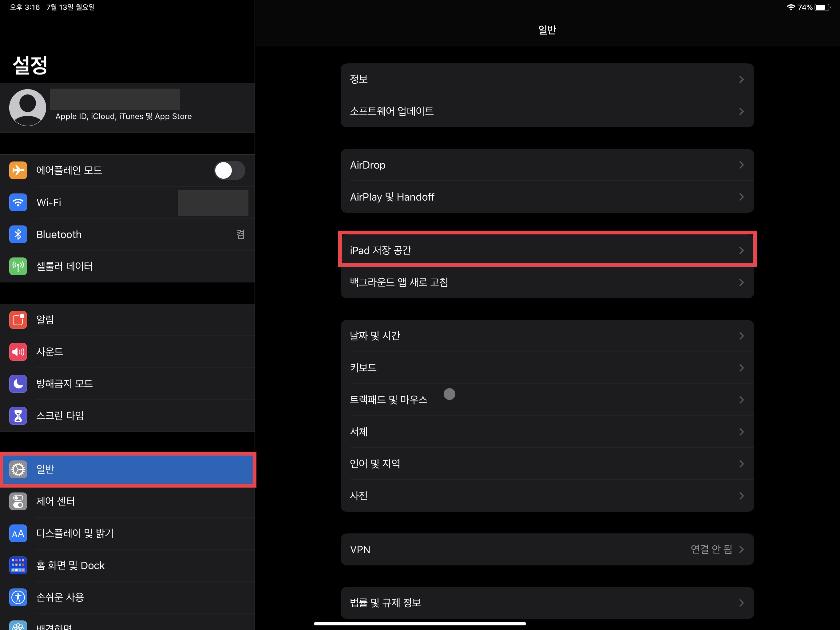This screenshot has width=840, height=630.
Task: Tap the General gear icon
Action: (18, 469)
